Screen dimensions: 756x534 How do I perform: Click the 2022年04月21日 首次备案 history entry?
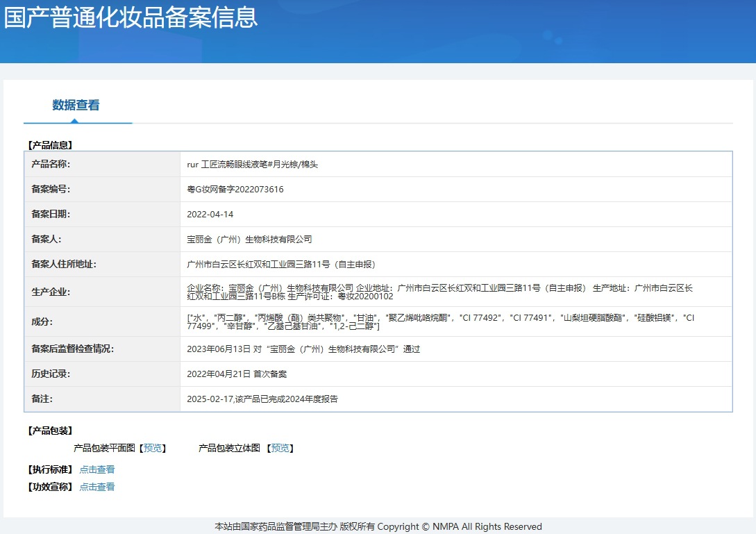click(x=237, y=374)
